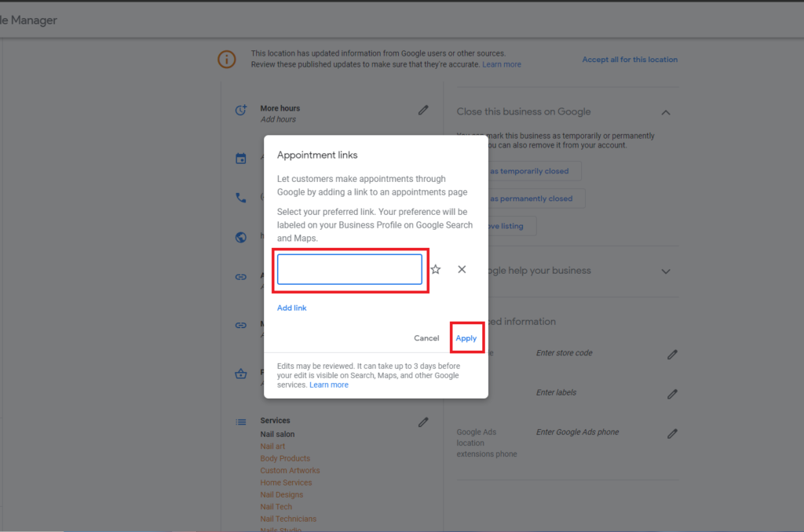
Task: Select the Custom Artworks service
Action: (x=290, y=471)
